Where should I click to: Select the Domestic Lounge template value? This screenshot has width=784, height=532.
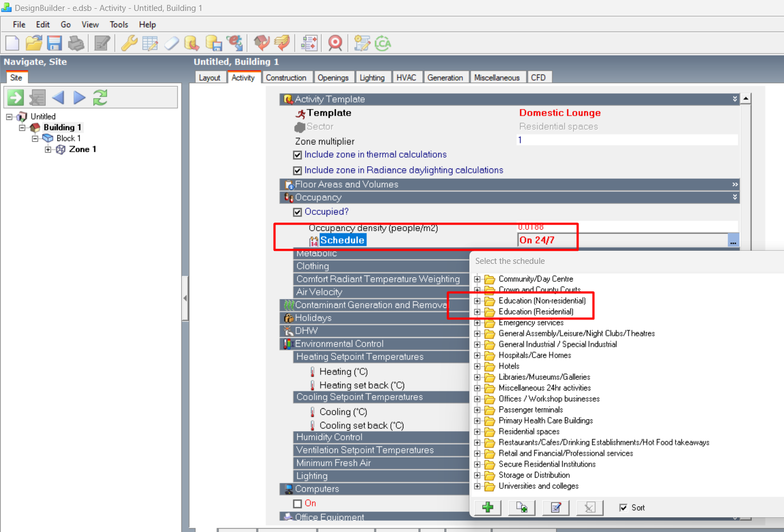[x=560, y=113]
